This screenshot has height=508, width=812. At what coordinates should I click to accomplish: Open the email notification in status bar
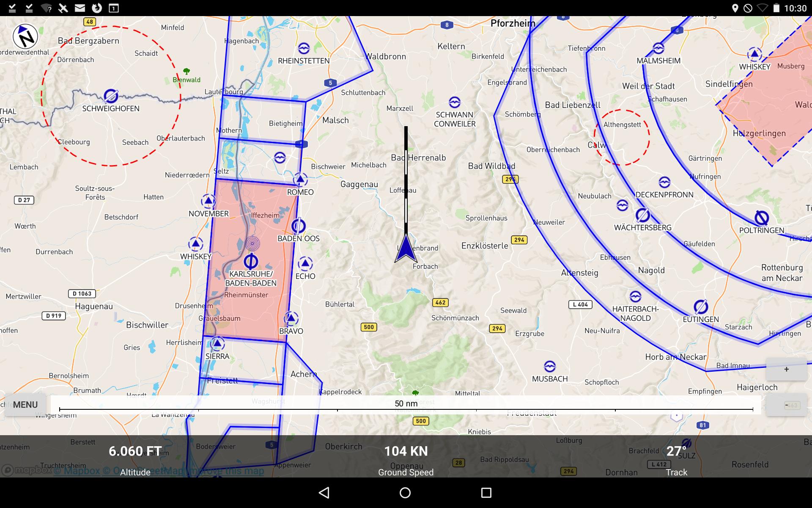coord(80,8)
